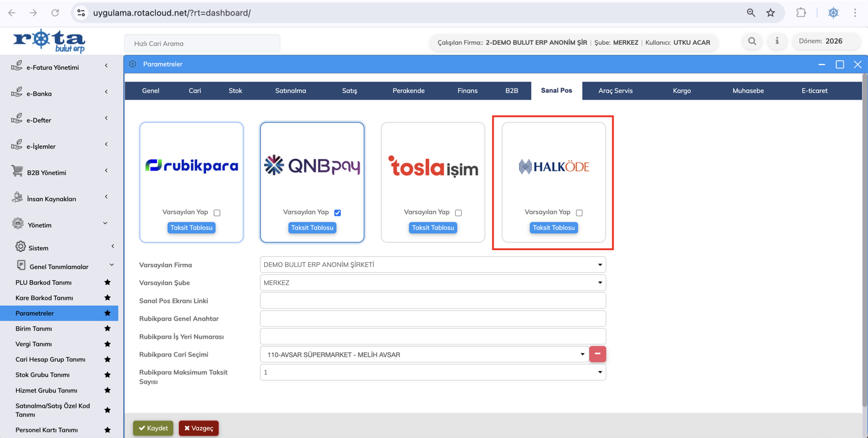
Task: Click the Sistem gear icon in sidebar
Action: coord(21,247)
